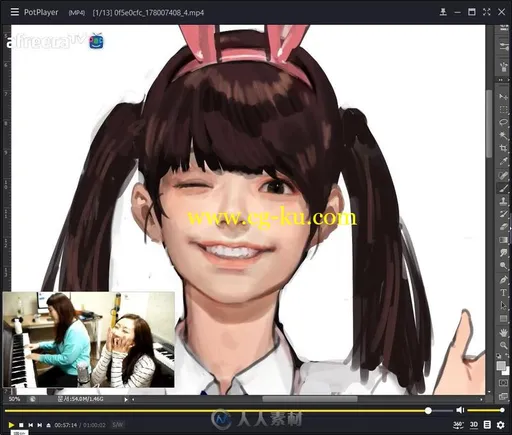Click the Photoshop zoom percentage field 50%
Image resolution: width=512 pixels, height=435 pixels.
pyautogui.click(x=14, y=399)
